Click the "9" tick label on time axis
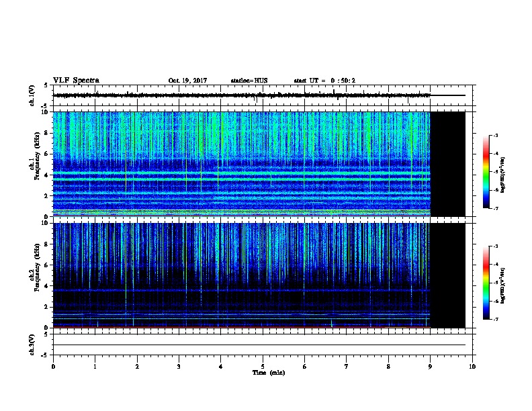The height and width of the screenshot is (411, 532). click(x=430, y=367)
